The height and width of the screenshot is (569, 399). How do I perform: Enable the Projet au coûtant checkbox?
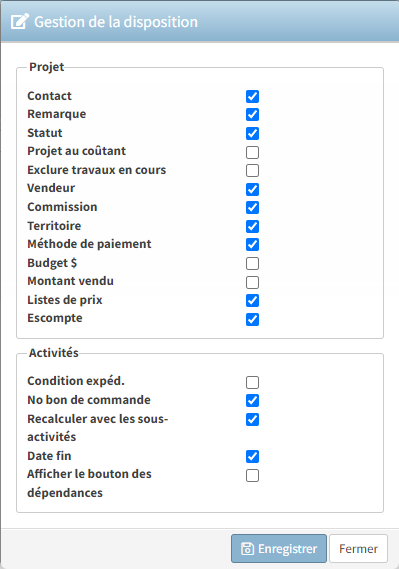click(252, 152)
